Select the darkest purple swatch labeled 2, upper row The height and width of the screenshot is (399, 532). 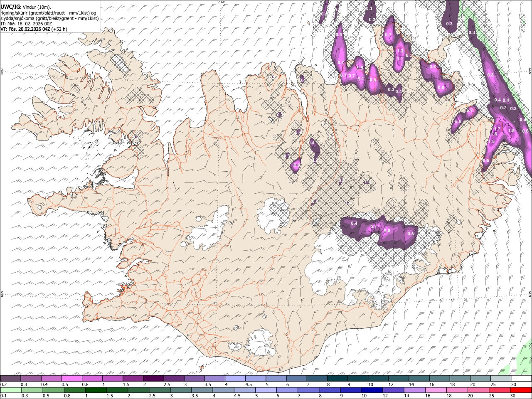tap(153, 378)
